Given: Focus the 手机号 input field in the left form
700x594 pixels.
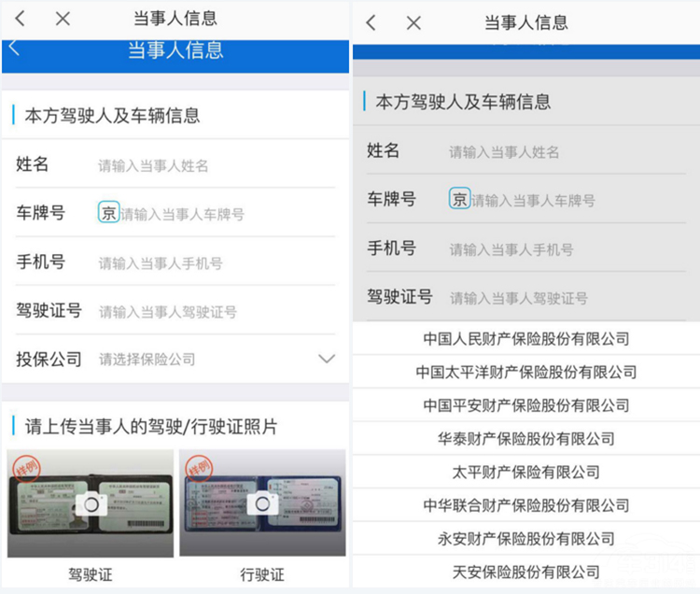Looking at the screenshot, I should click(x=217, y=263).
